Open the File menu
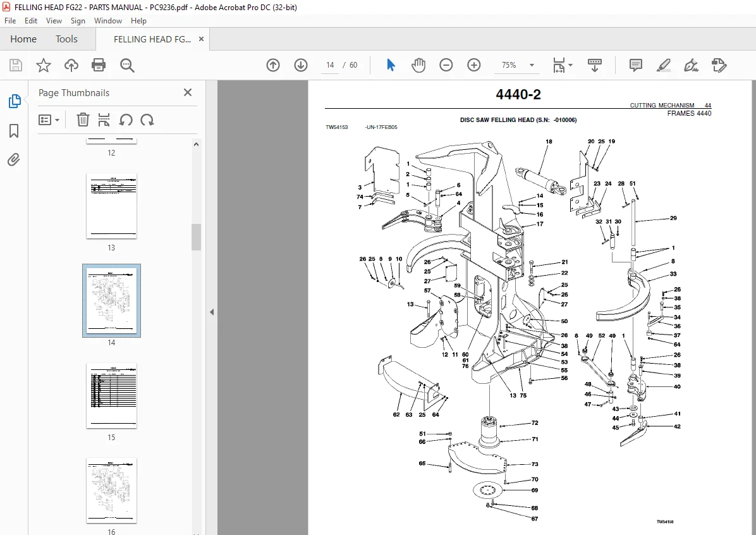The height and width of the screenshot is (535, 756). tap(10, 21)
